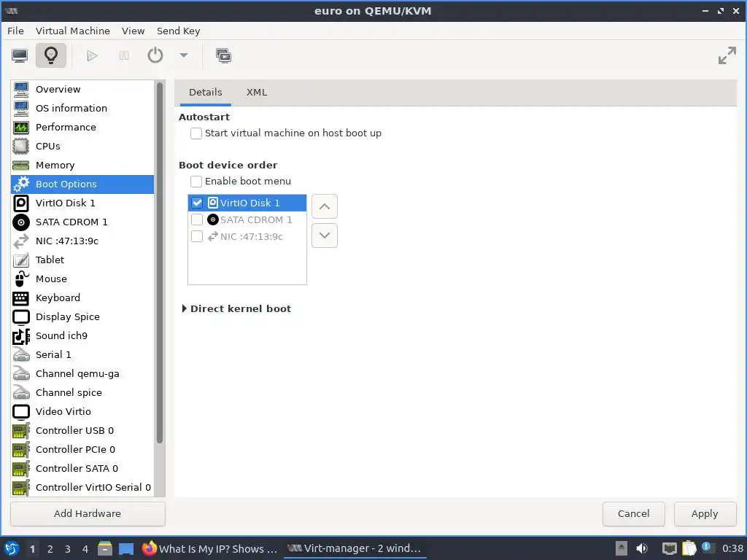This screenshot has width=747, height=560.
Task: Select Keyboard device entry
Action: [82, 298]
